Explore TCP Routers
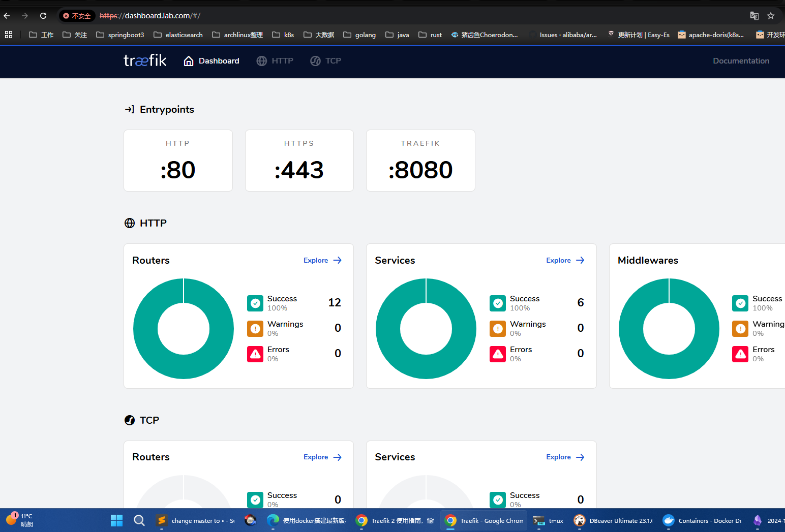785x532 pixels. (x=323, y=457)
